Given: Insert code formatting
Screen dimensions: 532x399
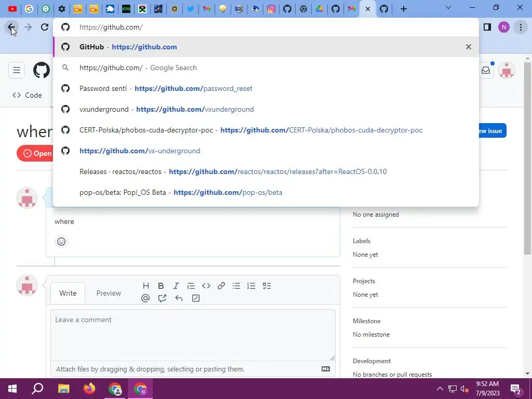Looking at the screenshot, I should coord(206,286).
